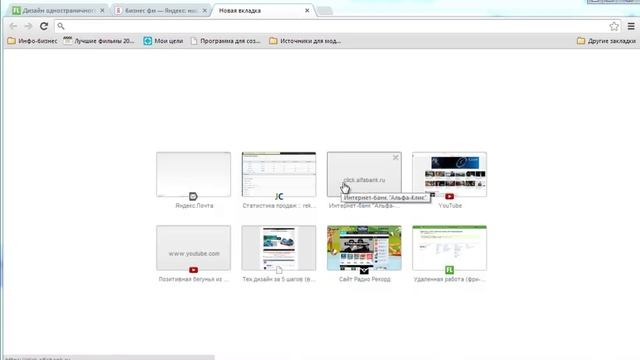Click the back navigation arrow
This screenshot has height=360, width=640.
click(13, 26)
